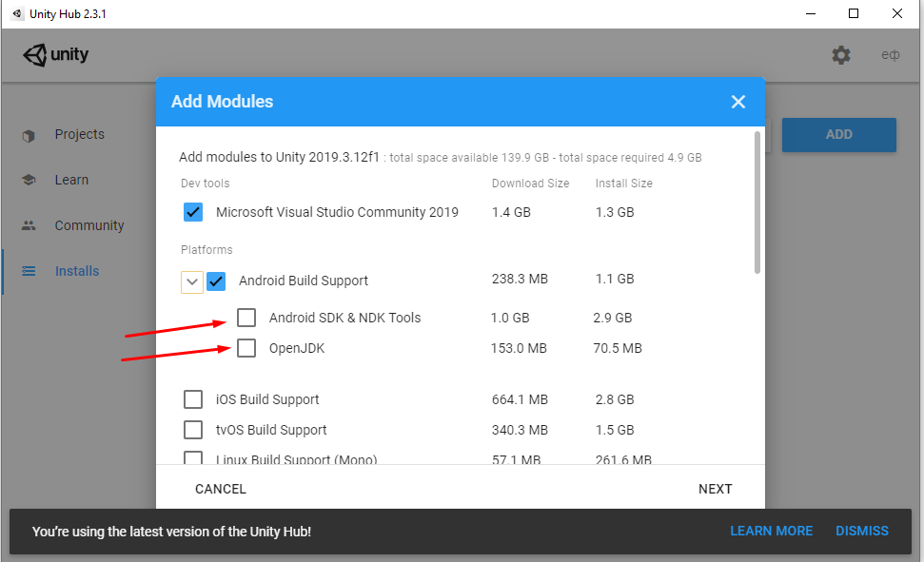Click the 664.1 MB download size value
The width and height of the screenshot is (924, 562).
[x=520, y=399]
